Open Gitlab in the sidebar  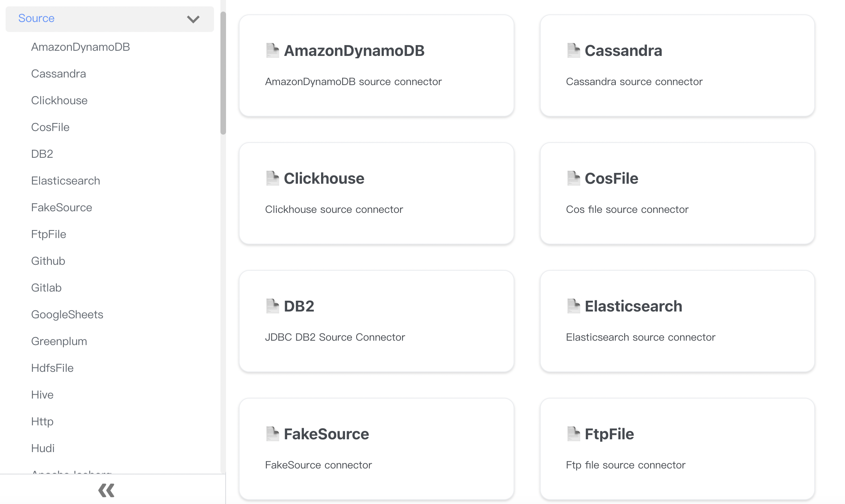coord(46,288)
